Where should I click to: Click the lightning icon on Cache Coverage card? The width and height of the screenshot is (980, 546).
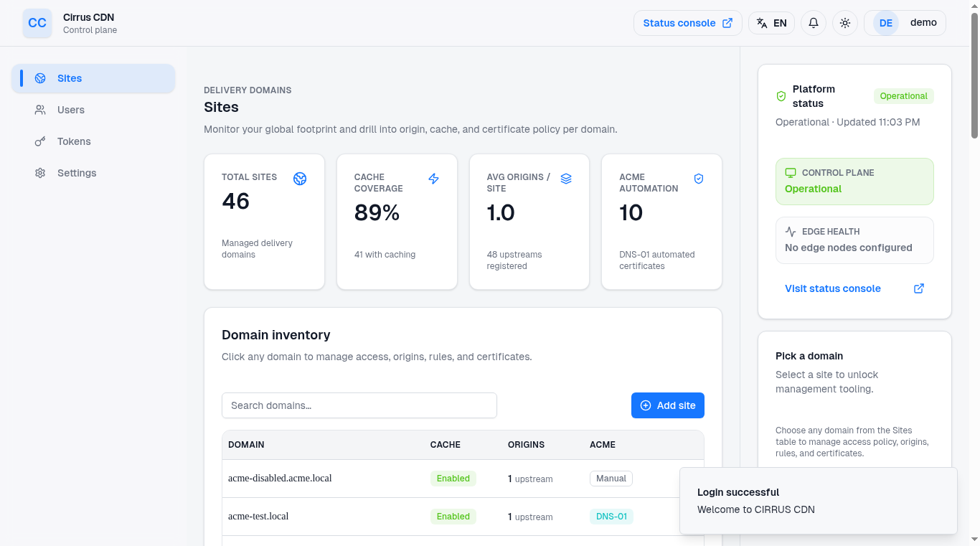click(433, 179)
